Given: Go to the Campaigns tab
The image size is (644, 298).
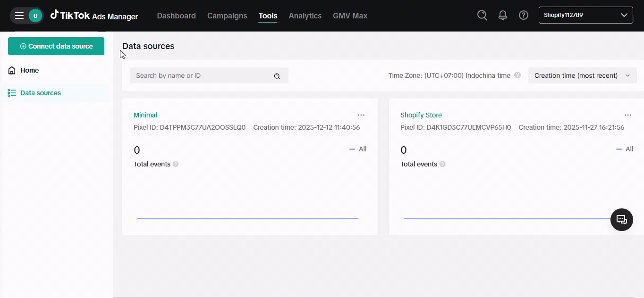Looking at the screenshot, I should pos(227,16).
